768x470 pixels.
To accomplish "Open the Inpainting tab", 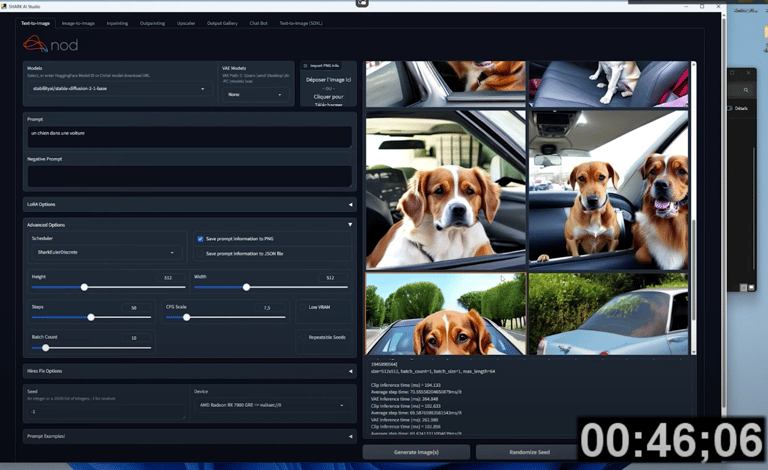I will click(117, 23).
